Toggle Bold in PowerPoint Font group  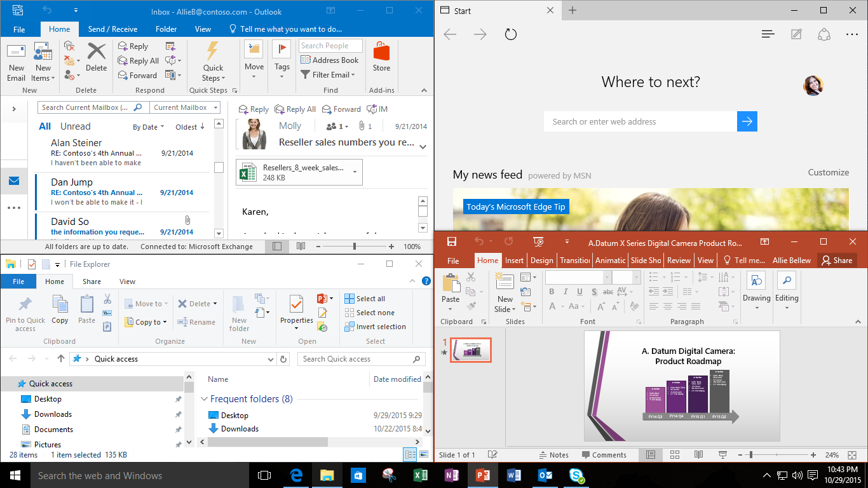point(552,292)
